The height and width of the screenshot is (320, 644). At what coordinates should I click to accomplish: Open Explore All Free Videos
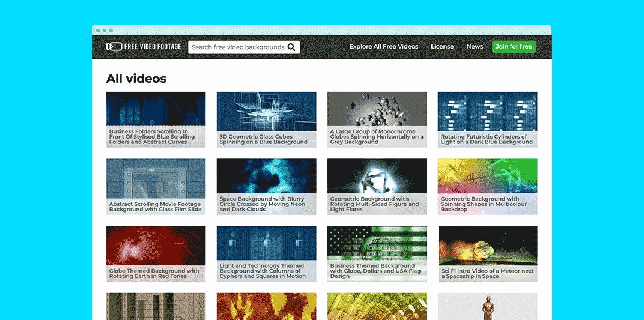[x=384, y=47]
